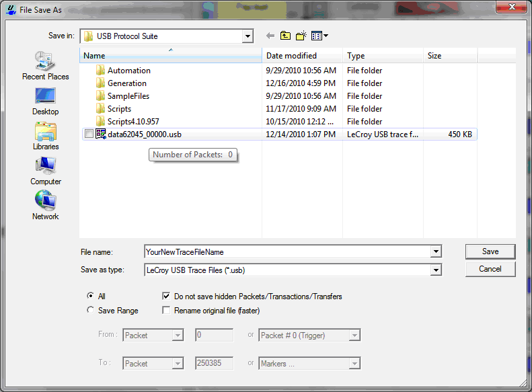Select the Automation folder name
The image size is (532, 392).
click(129, 71)
